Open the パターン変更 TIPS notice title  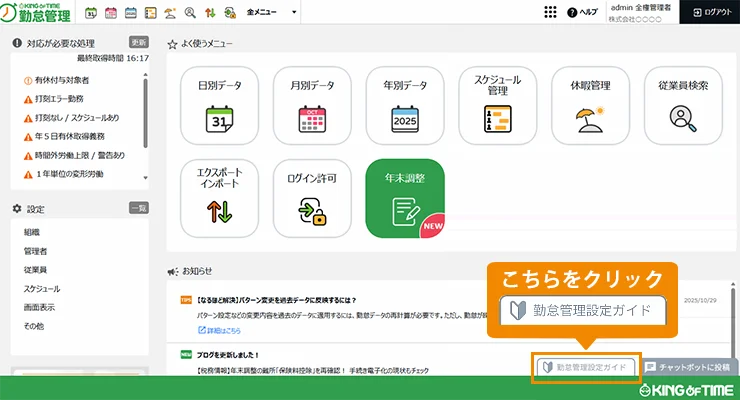point(276,300)
